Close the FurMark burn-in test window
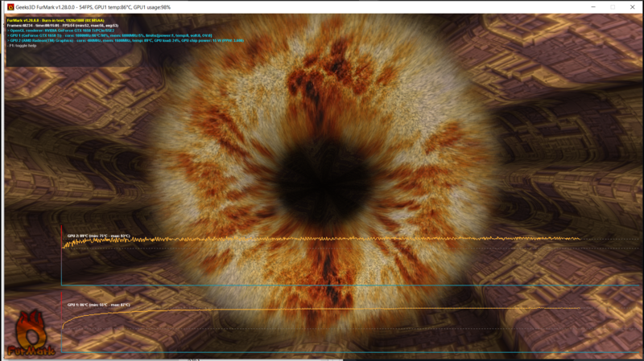This screenshot has height=361, width=644. [x=632, y=7]
